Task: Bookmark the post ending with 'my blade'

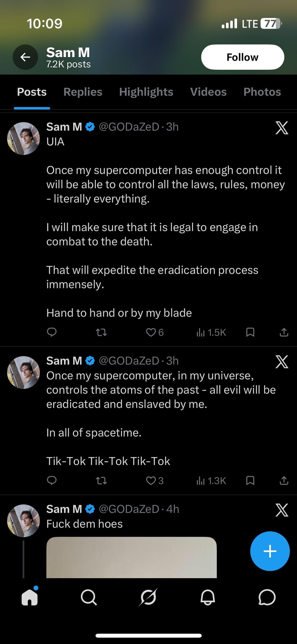Action: coord(250,332)
